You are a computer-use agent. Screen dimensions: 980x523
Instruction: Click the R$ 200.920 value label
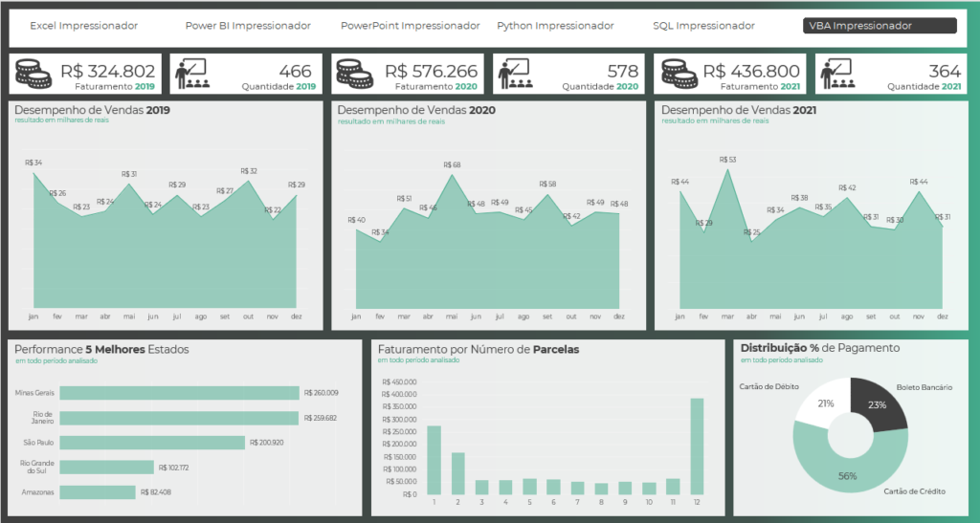(x=266, y=443)
